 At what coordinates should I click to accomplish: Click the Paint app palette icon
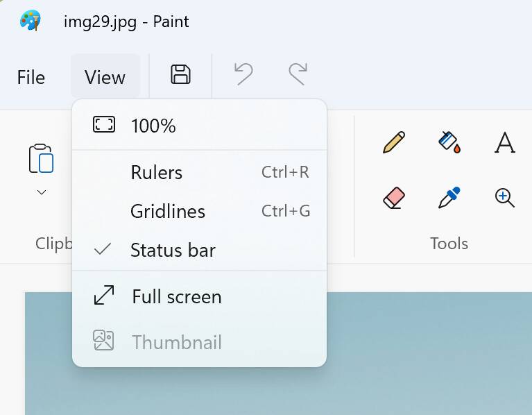(x=31, y=21)
